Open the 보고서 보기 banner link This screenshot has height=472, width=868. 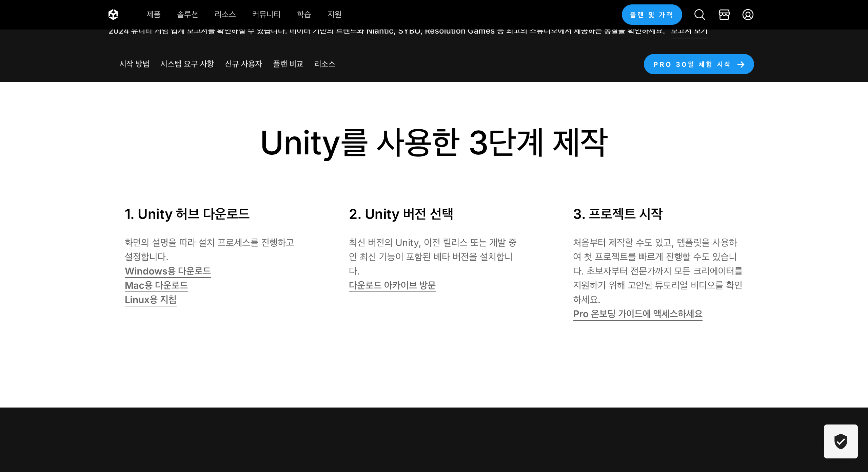tap(689, 32)
